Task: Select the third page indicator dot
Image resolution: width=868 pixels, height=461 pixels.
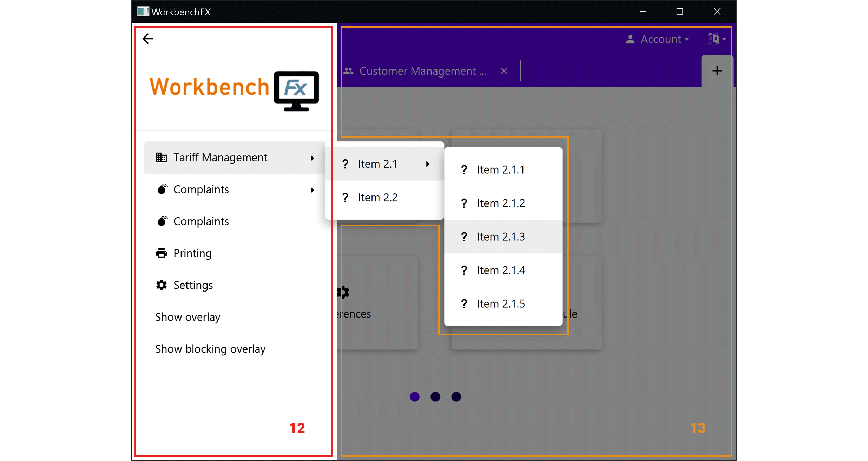Action: tap(456, 396)
